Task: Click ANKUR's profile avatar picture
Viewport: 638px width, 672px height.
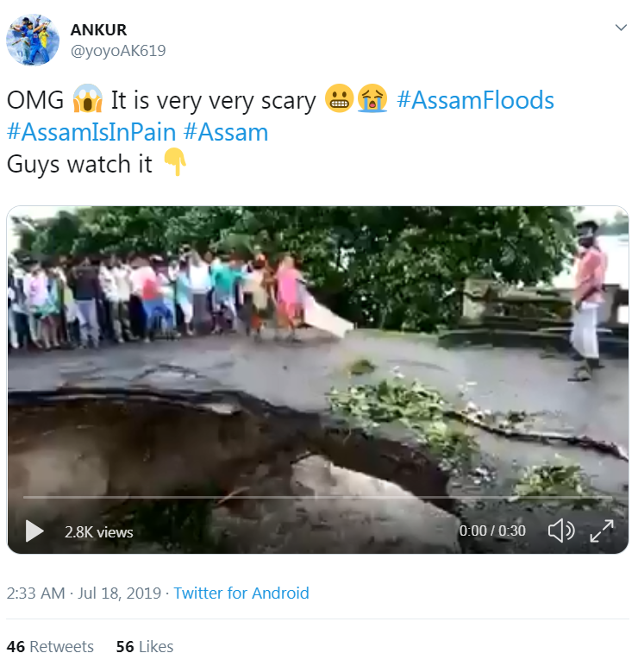Action: (33, 40)
